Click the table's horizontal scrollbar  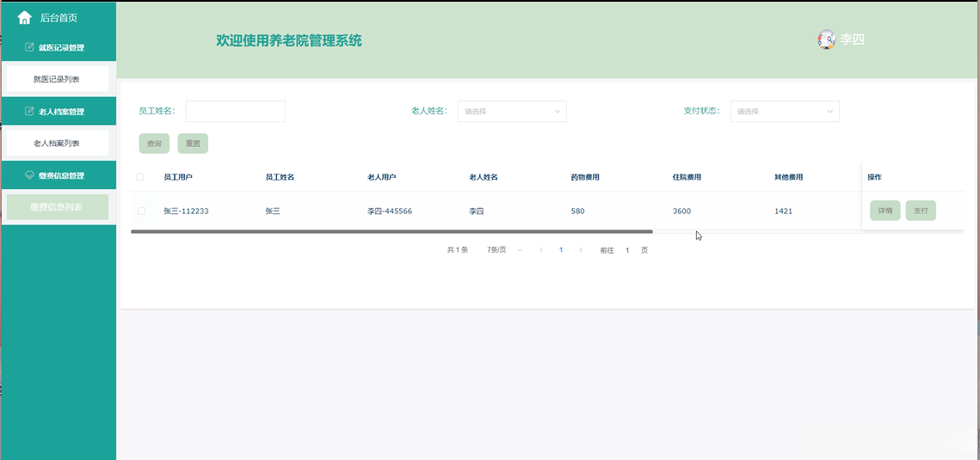(391, 231)
